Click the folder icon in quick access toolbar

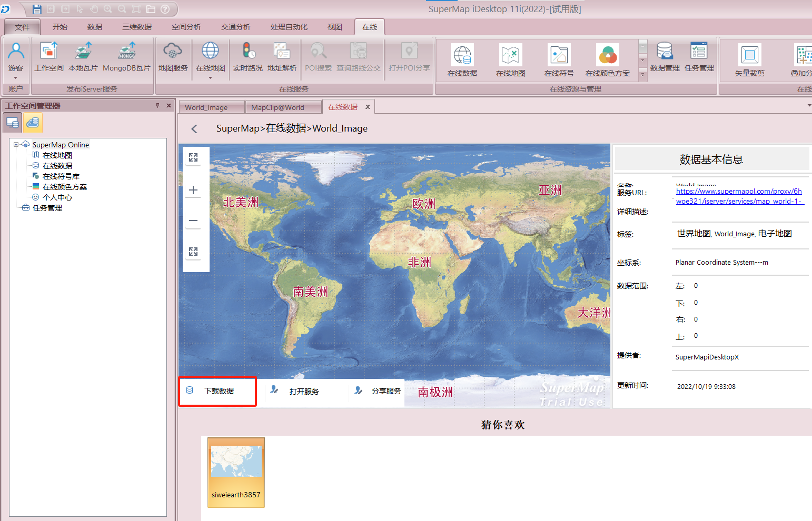[151, 9]
